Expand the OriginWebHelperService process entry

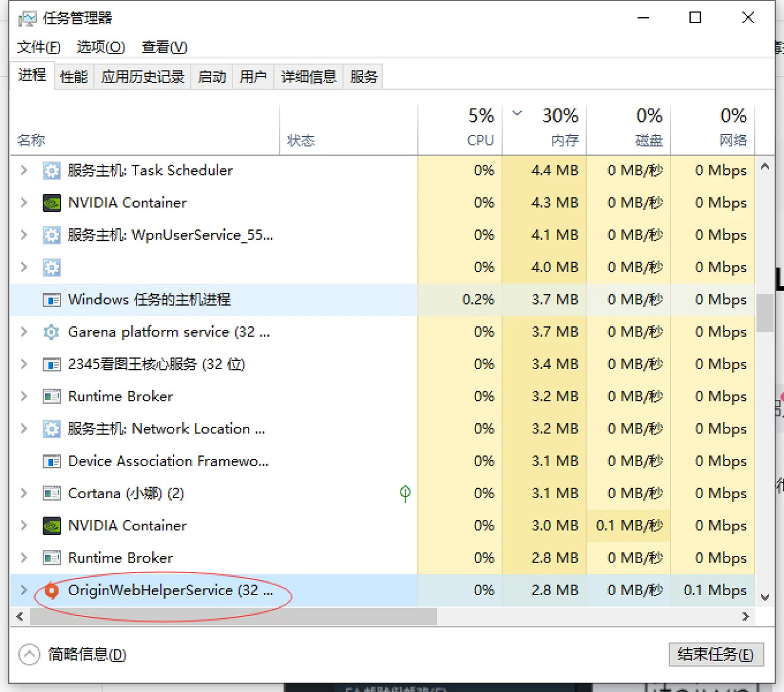(x=24, y=590)
